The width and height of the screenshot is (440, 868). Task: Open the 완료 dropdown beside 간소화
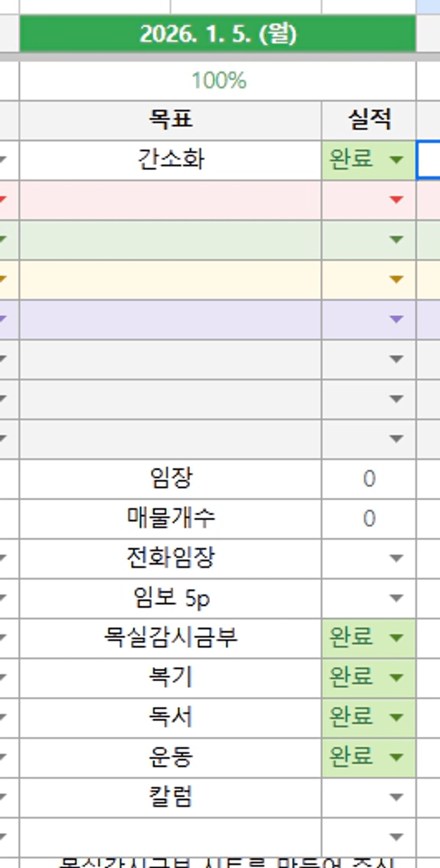(x=396, y=160)
